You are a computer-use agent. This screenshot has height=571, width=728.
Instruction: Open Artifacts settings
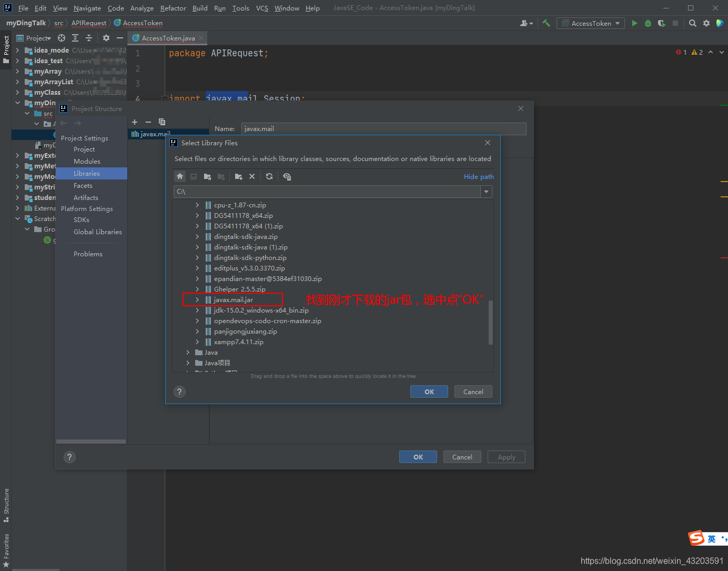86,198
